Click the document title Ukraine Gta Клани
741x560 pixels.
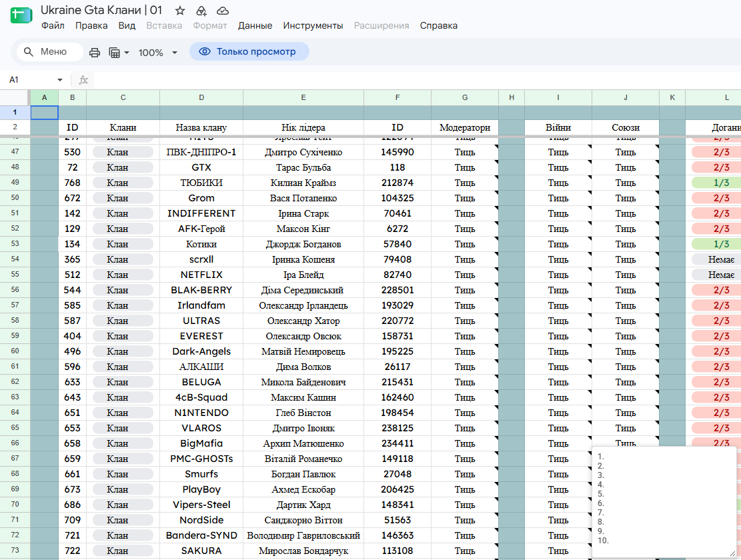(101, 10)
